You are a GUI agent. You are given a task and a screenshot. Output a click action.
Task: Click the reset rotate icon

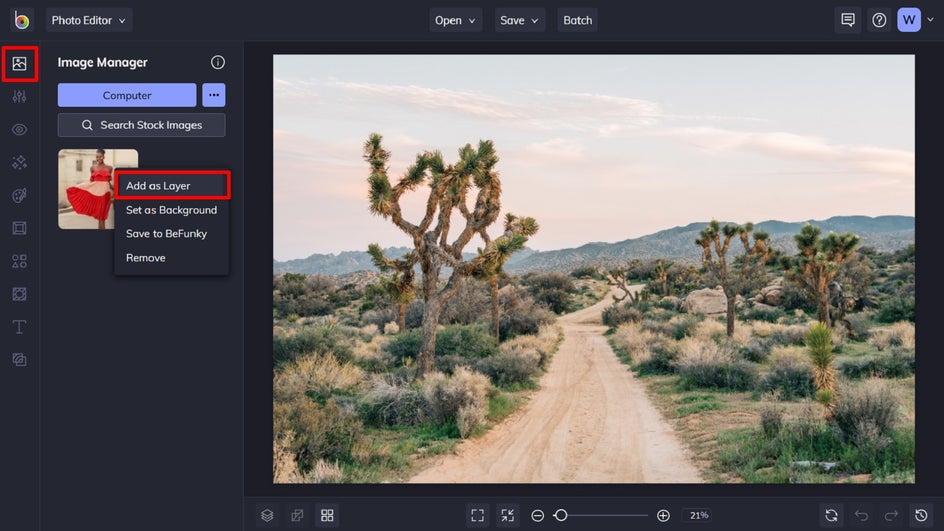point(831,515)
